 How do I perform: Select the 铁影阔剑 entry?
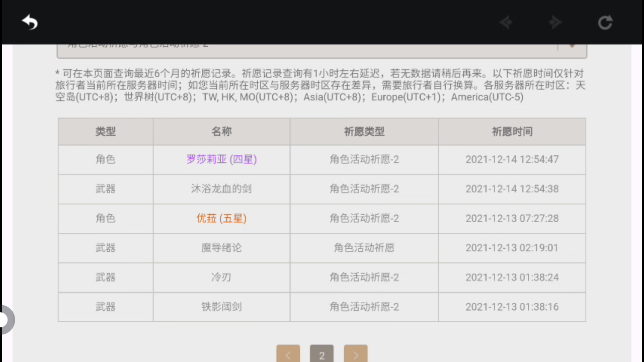click(221, 307)
